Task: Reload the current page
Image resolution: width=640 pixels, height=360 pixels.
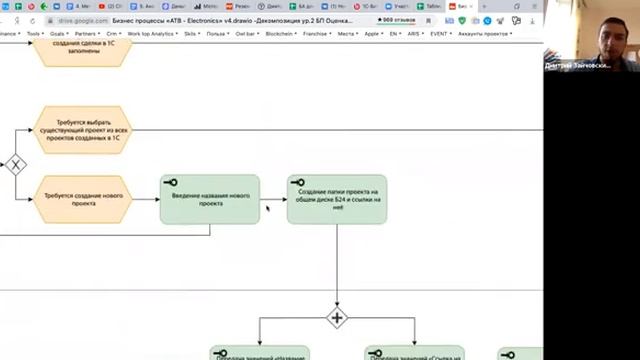Action: pyautogui.click(x=33, y=20)
